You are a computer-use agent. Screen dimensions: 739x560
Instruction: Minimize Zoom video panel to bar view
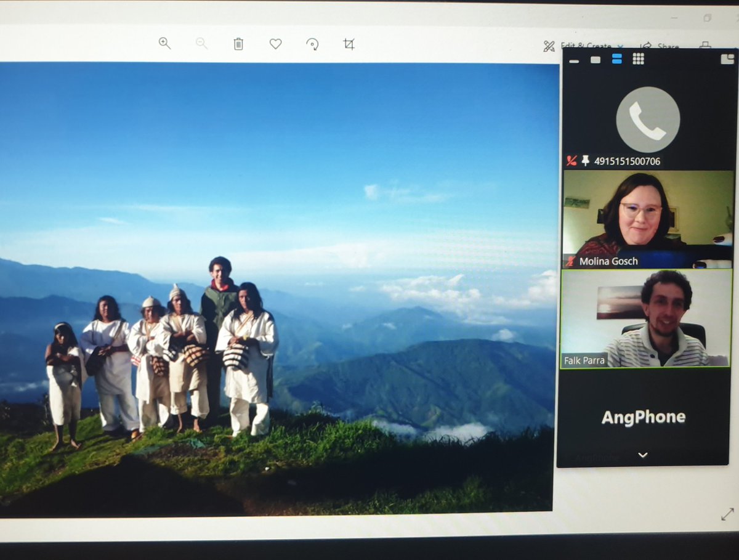click(x=574, y=60)
